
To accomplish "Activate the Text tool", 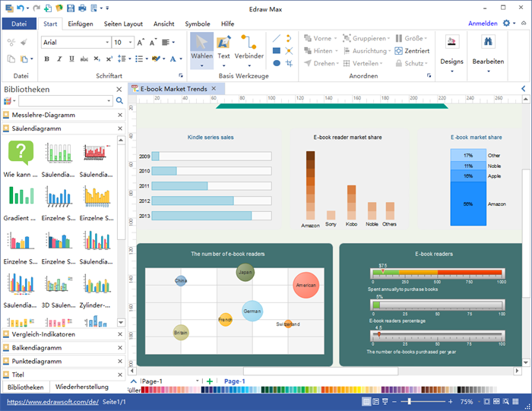I will (223, 51).
